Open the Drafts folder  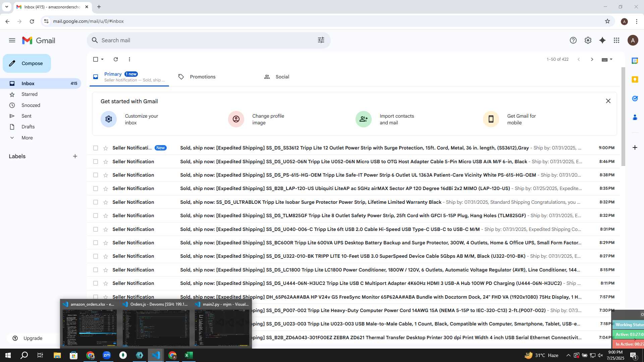click(40, 127)
